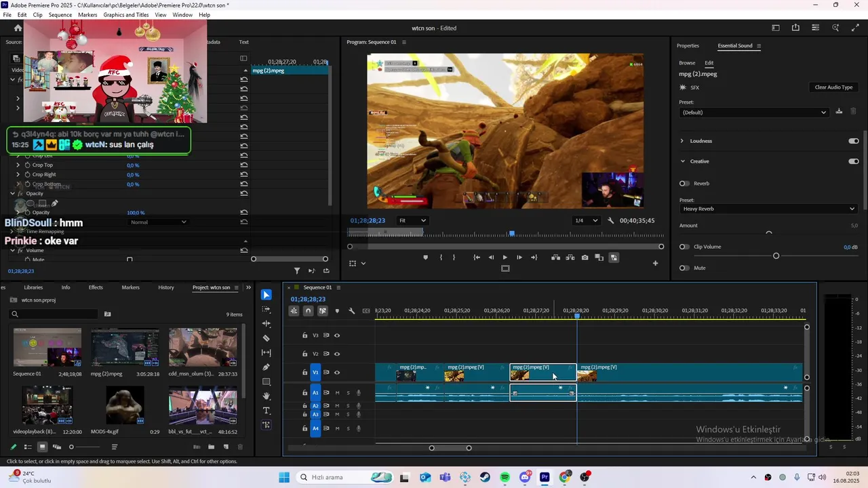The height and width of the screenshot is (488, 868).
Task: Expand the Loudness section
Action: click(682, 141)
